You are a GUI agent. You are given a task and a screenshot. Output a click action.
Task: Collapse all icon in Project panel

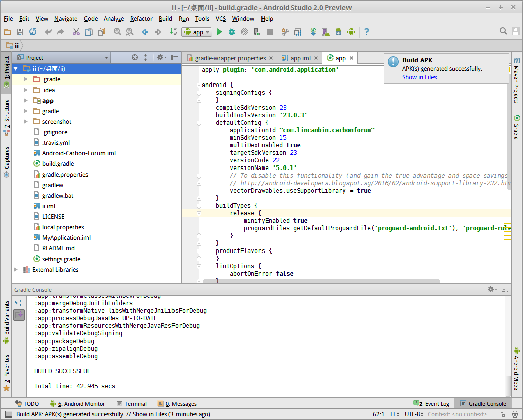(x=145, y=57)
